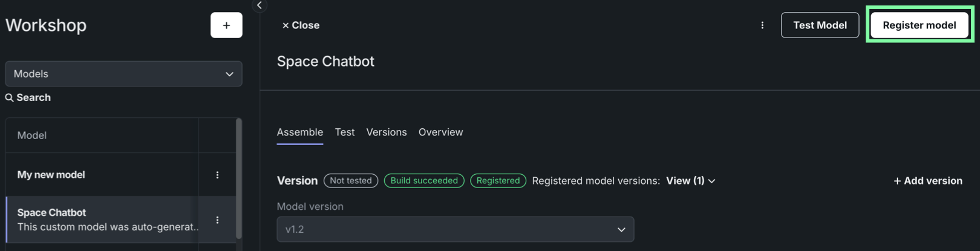Go to the Overview tab
Viewport: 980px width, 251px height.
click(x=440, y=132)
